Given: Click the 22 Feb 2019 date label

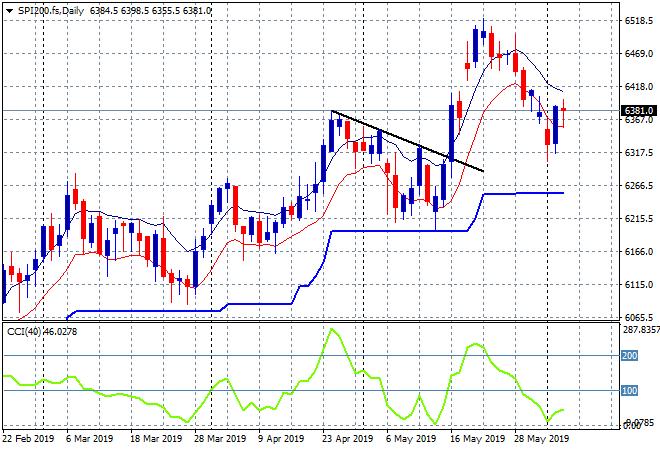Looking at the screenshot, I should coord(28,439).
